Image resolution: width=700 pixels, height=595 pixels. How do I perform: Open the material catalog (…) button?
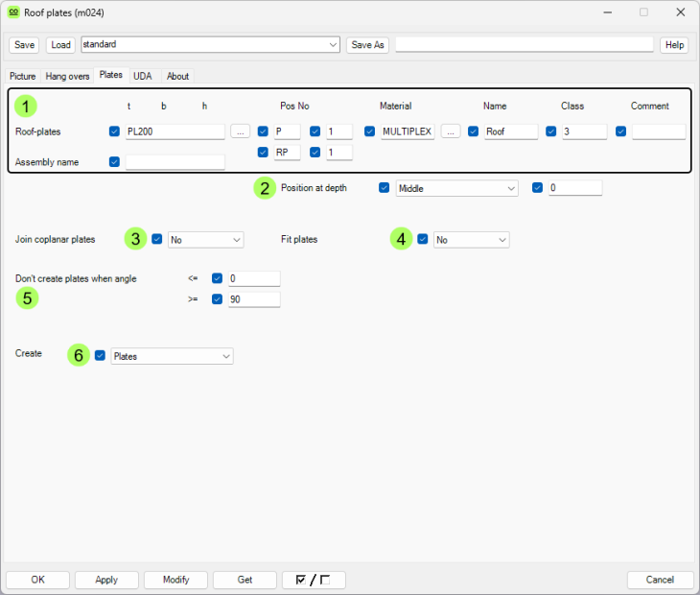[x=451, y=131]
